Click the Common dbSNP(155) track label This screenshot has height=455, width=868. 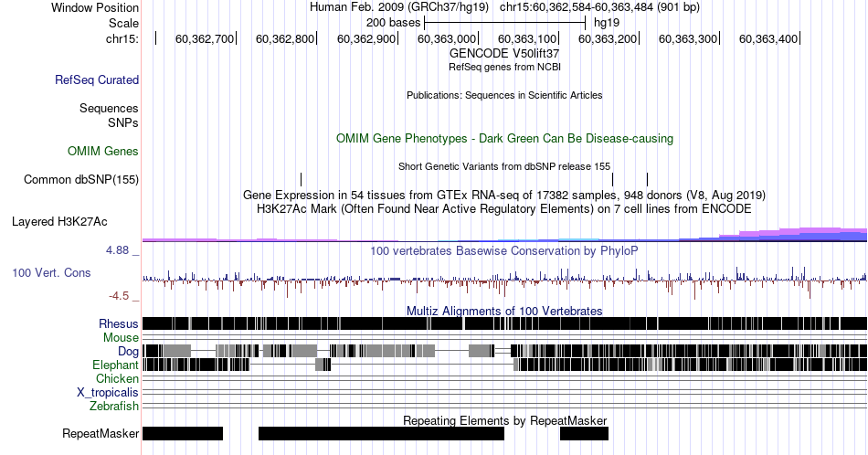(x=81, y=179)
